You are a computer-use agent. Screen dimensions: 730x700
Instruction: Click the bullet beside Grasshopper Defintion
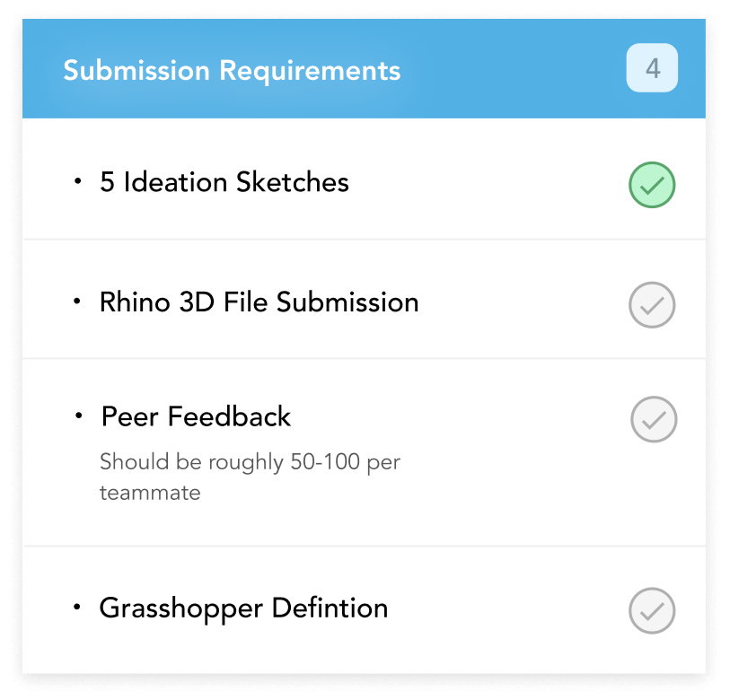pos(77,607)
